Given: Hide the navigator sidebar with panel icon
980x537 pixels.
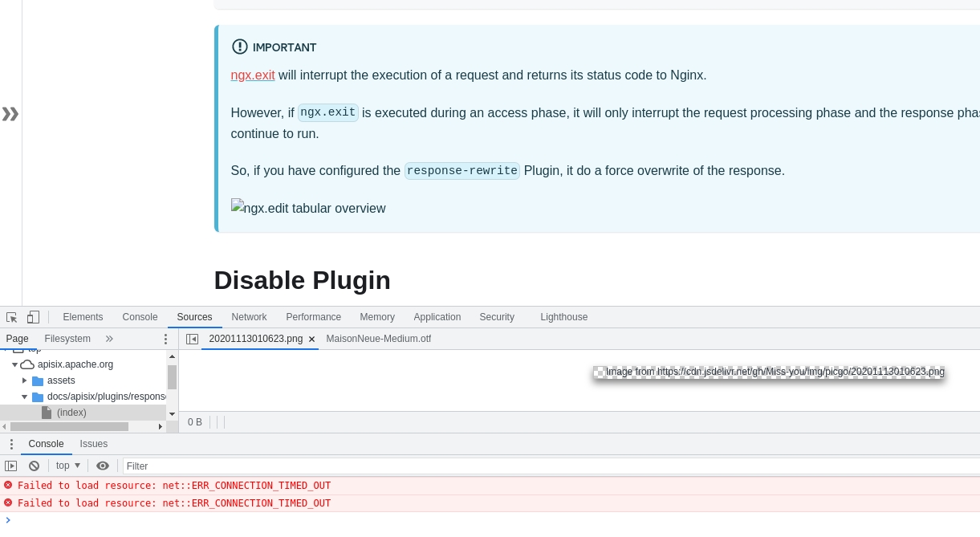Looking at the screenshot, I should click(192, 339).
